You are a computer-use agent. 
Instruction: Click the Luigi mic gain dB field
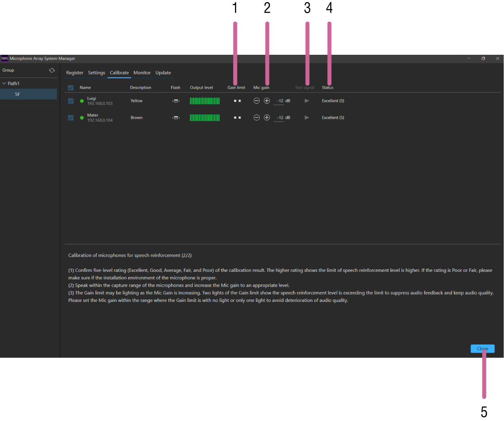tap(279, 101)
